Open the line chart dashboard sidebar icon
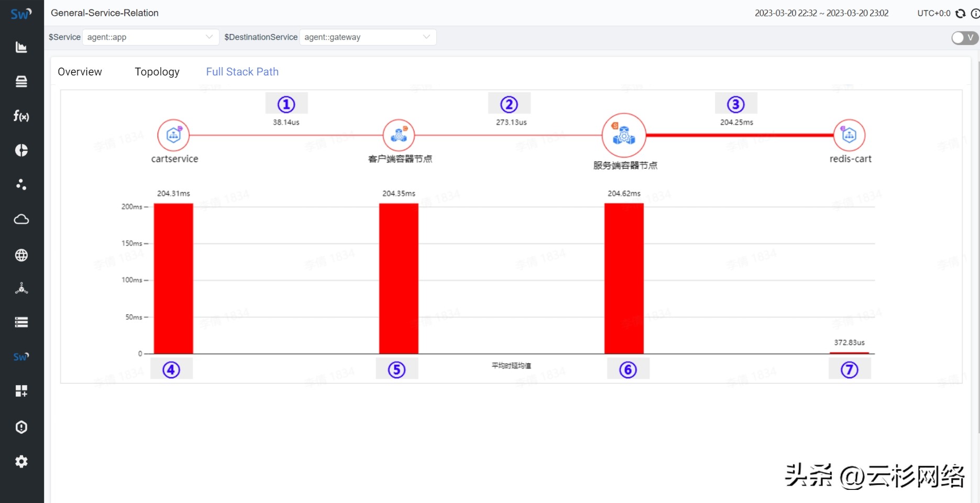 coord(21,47)
